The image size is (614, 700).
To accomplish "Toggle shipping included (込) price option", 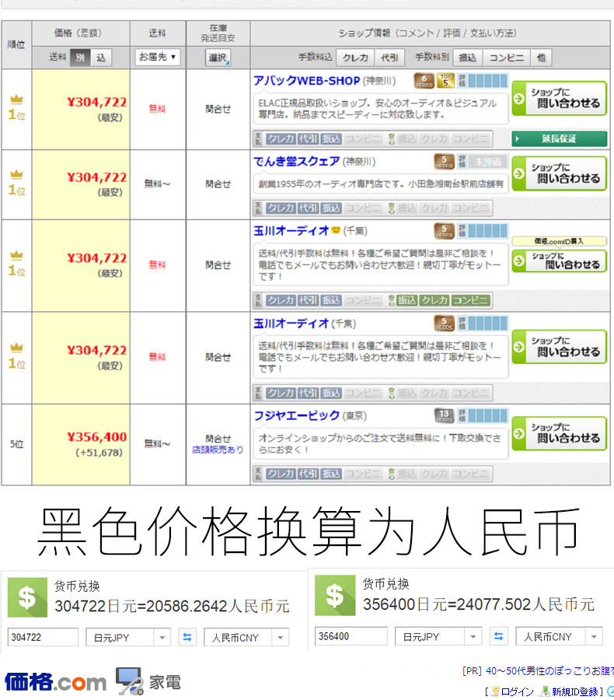I will pyautogui.click(x=101, y=58).
